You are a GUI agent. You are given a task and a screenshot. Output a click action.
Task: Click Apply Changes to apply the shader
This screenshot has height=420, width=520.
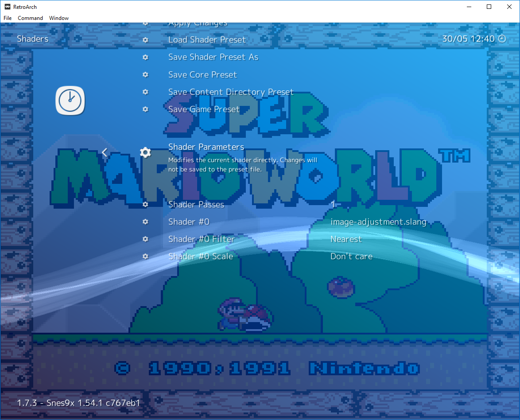(197, 23)
